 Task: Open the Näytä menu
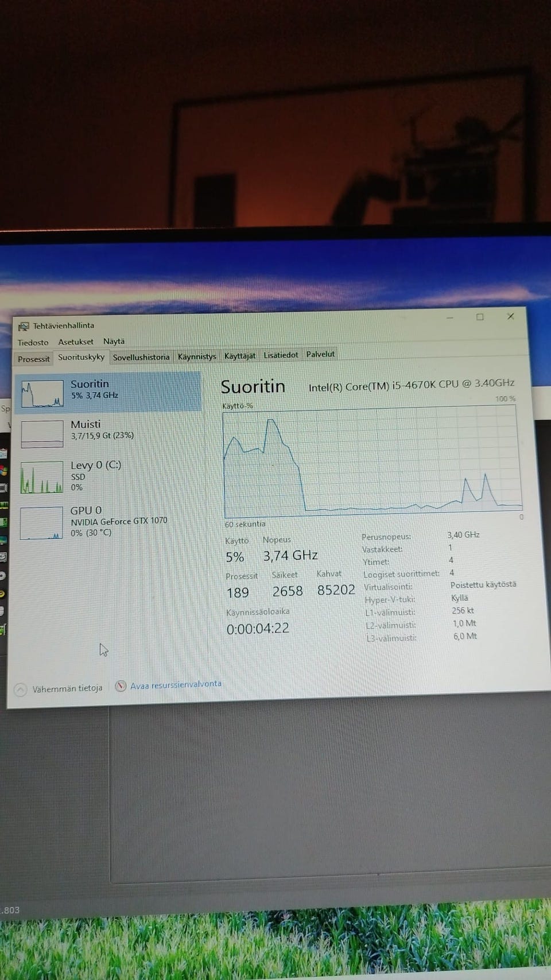pos(114,341)
